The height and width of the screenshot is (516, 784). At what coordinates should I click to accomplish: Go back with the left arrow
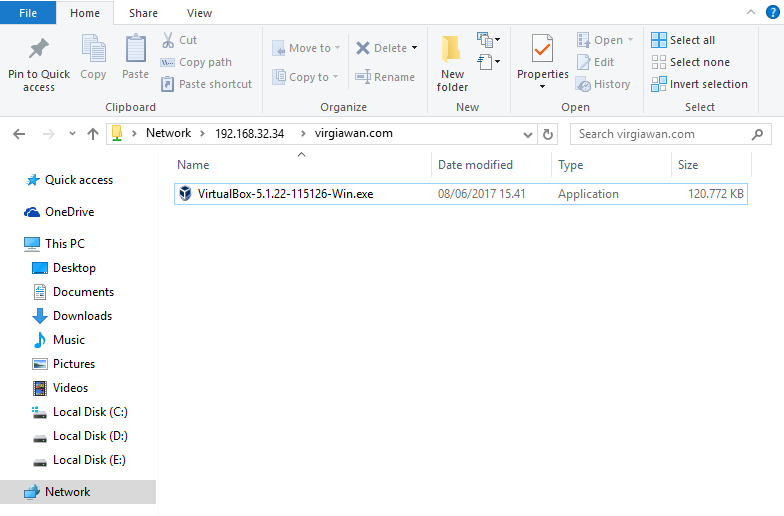(x=19, y=134)
